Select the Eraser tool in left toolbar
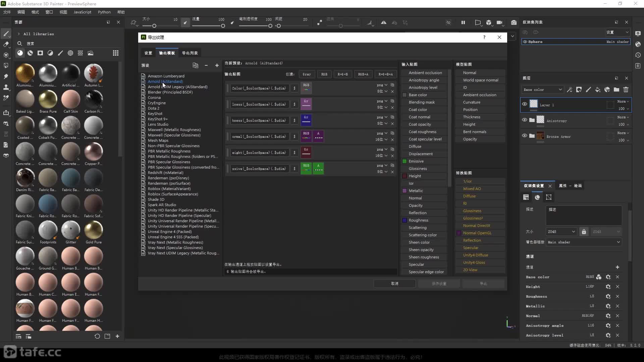The image size is (644, 362). [6, 44]
